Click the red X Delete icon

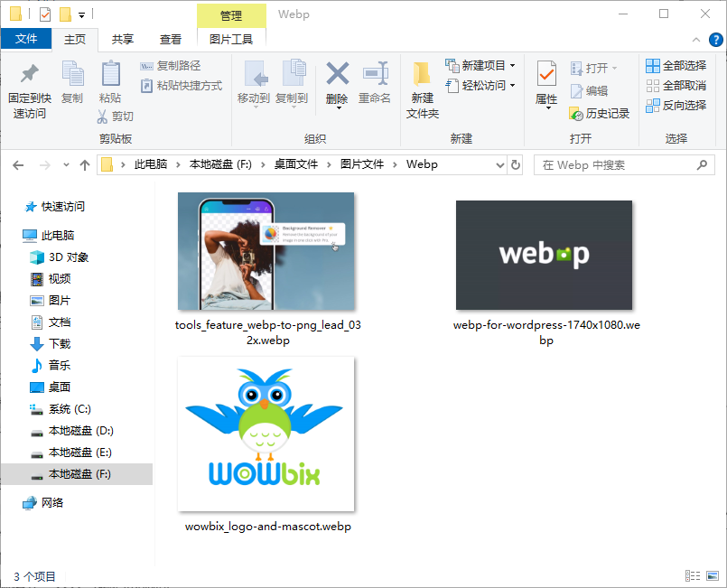(338, 73)
